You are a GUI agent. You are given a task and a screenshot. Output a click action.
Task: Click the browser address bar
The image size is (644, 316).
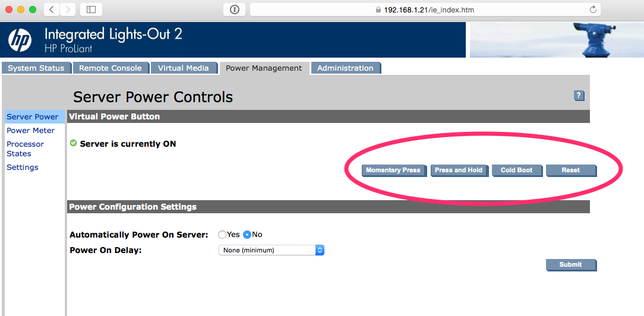pyautogui.click(x=425, y=10)
